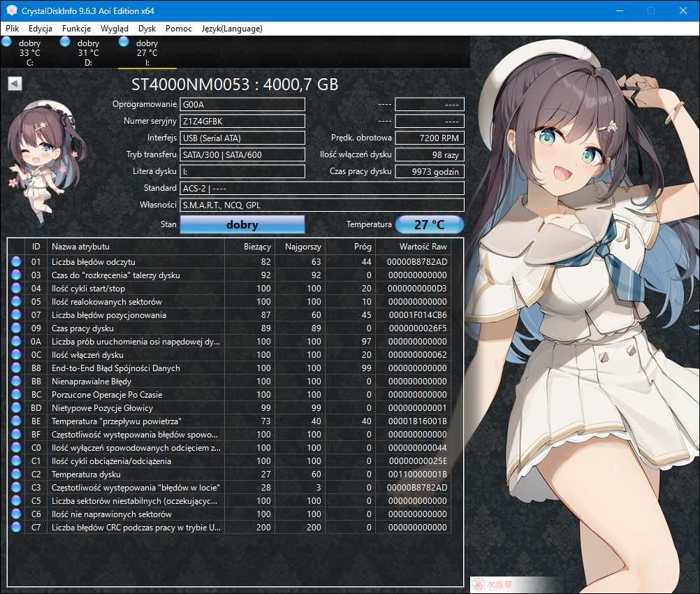Click status orb for attribute C6
Screen dimensions: 700x594
16,514
